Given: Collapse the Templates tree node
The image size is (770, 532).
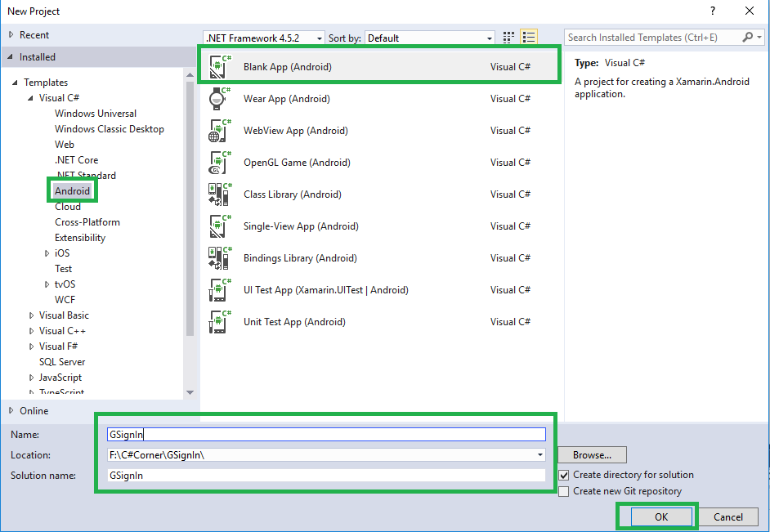Looking at the screenshot, I should 15,83.
